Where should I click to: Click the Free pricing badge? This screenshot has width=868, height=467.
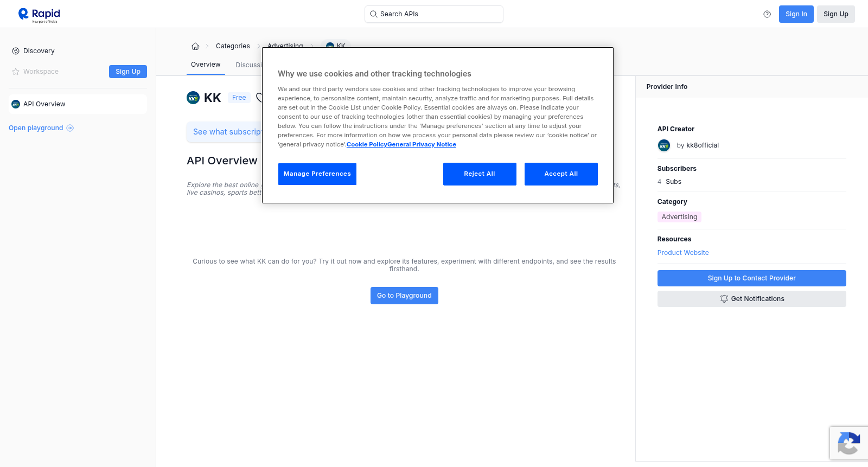(239, 98)
